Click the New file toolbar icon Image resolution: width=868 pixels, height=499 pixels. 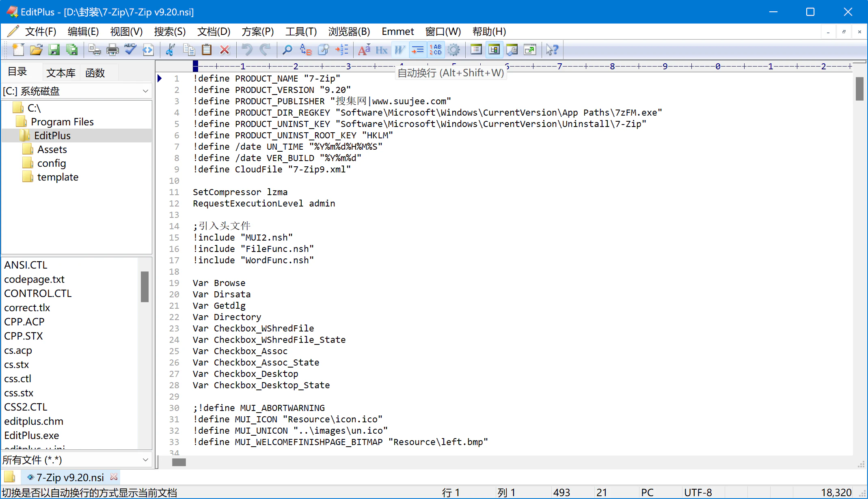point(18,50)
